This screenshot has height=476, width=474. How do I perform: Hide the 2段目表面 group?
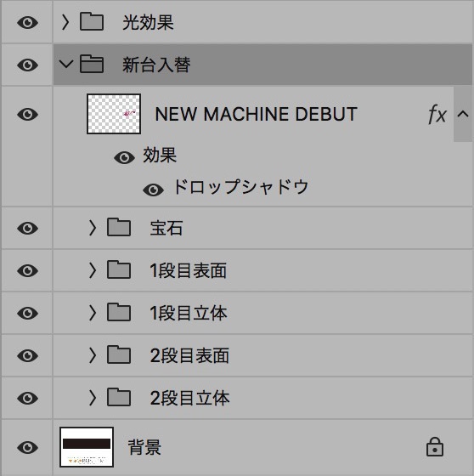point(28,355)
